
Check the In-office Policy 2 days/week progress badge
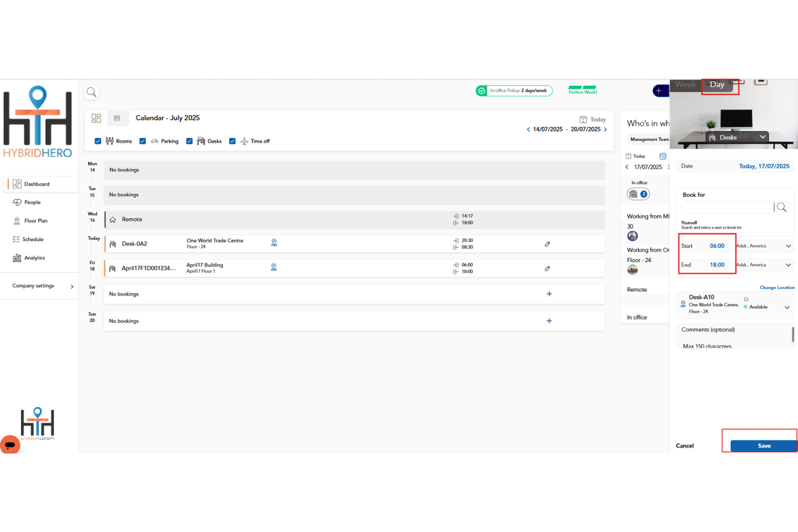coord(514,91)
